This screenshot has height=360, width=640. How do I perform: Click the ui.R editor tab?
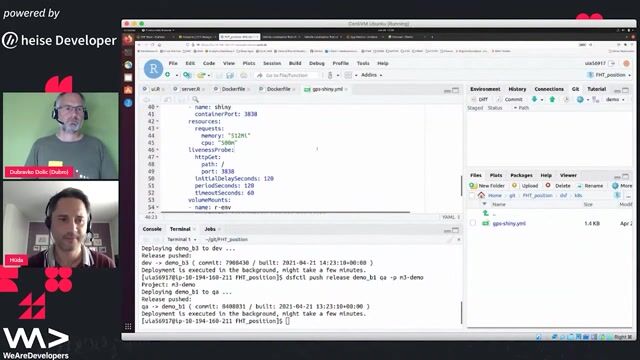coord(155,89)
